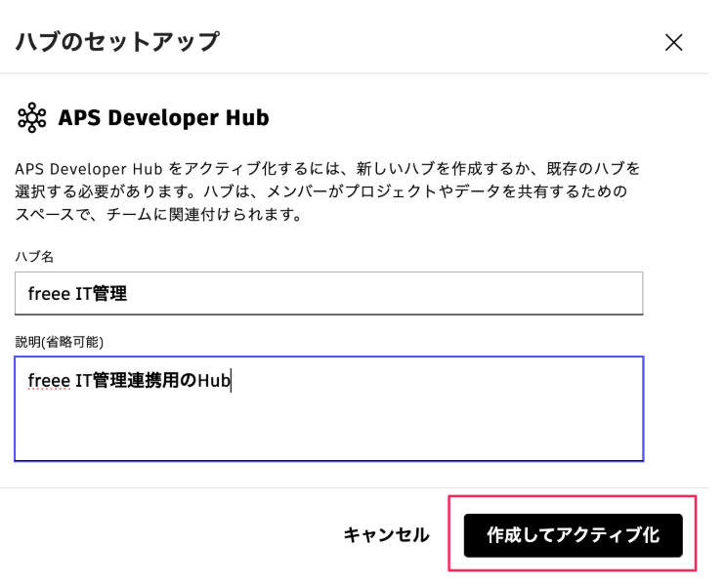Image resolution: width=725 pixels, height=588 pixels.
Task: Close the ハブのセットアップ dialog
Action: coord(673,43)
